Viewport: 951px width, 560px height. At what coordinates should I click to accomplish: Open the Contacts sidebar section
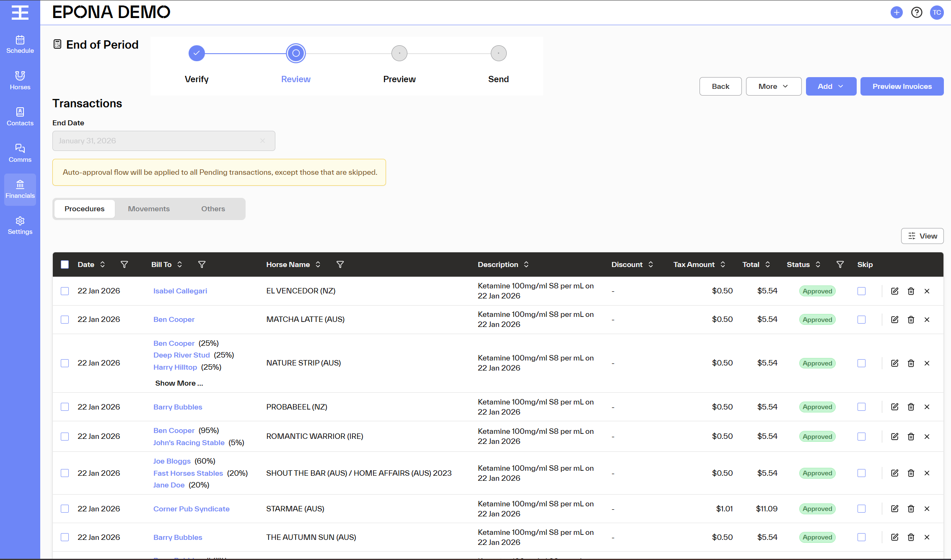pyautogui.click(x=20, y=117)
